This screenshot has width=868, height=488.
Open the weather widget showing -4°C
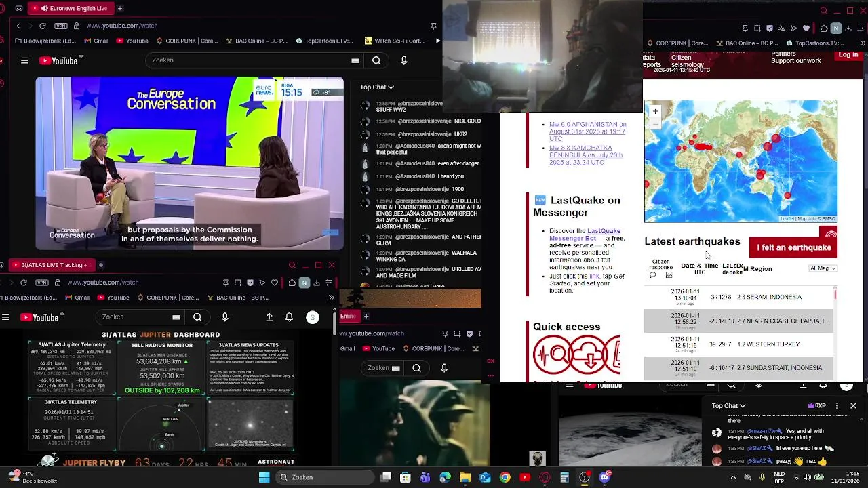coord(32,477)
